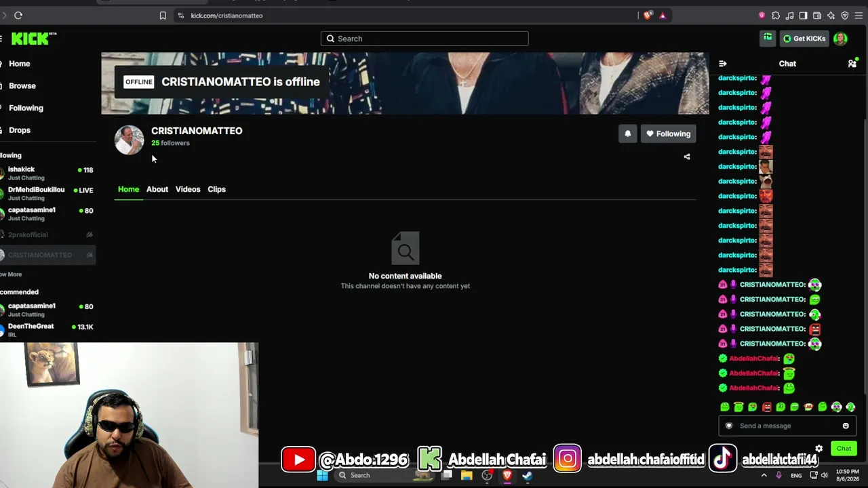Viewport: 868px width, 488px height.
Task: Open the Leo AI sparkle icon
Action: pyautogui.click(x=831, y=16)
